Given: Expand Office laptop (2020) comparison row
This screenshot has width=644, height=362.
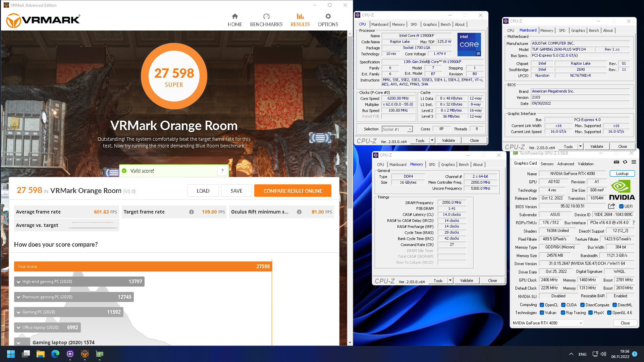Looking at the screenshot, I should pos(18,328).
